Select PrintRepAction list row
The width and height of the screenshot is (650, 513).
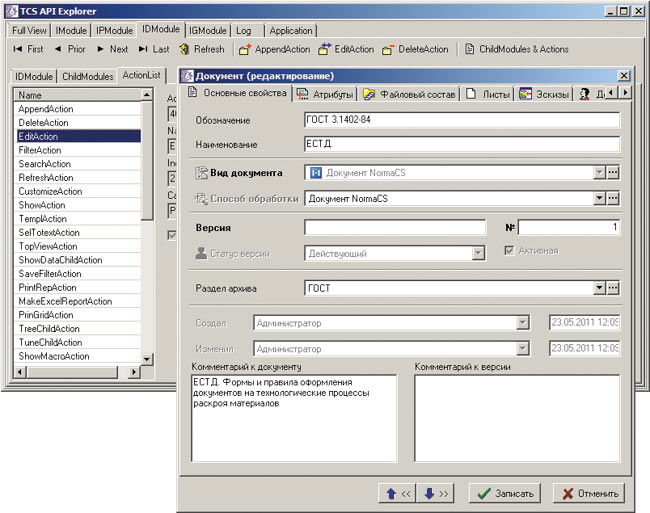coord(78,288)
